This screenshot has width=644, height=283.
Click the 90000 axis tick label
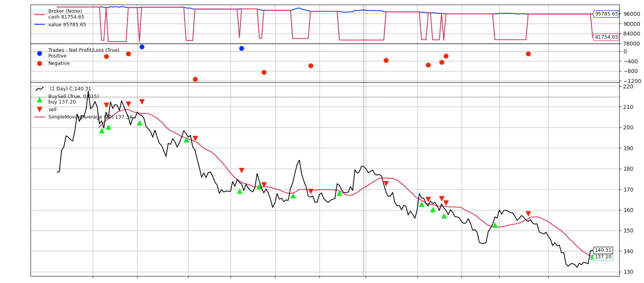click(x=631, y=24)
